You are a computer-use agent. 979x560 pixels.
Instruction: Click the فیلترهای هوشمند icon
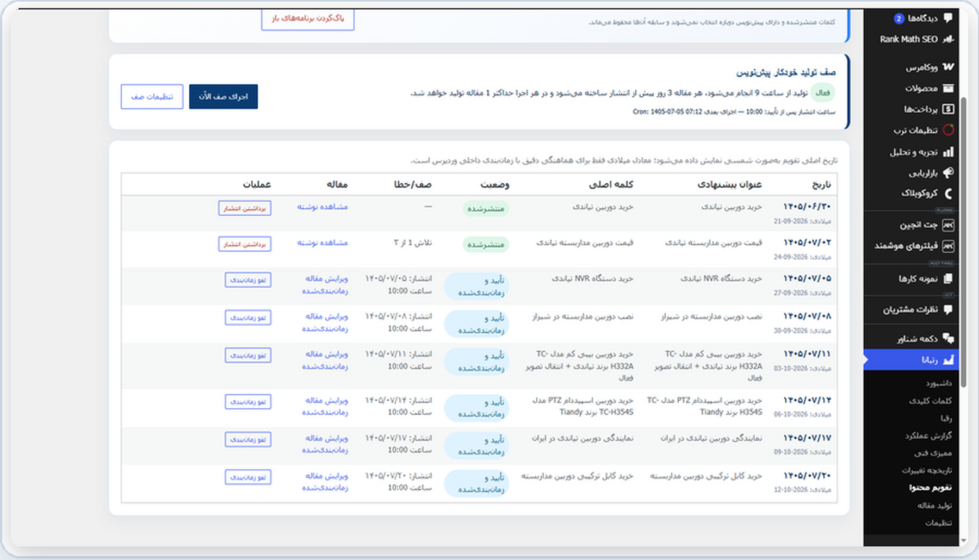coord(948,246)
